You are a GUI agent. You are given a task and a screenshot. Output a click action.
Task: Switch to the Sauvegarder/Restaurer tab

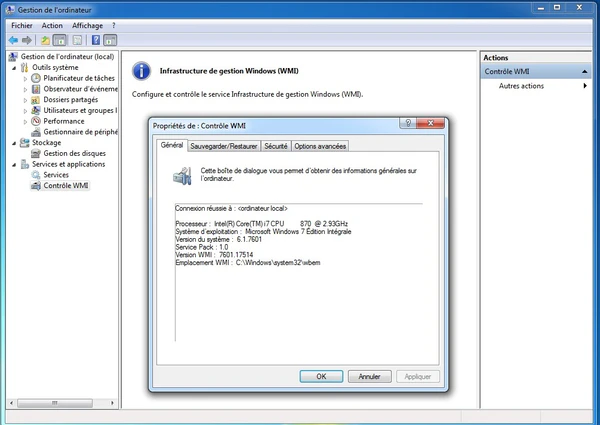224,146
